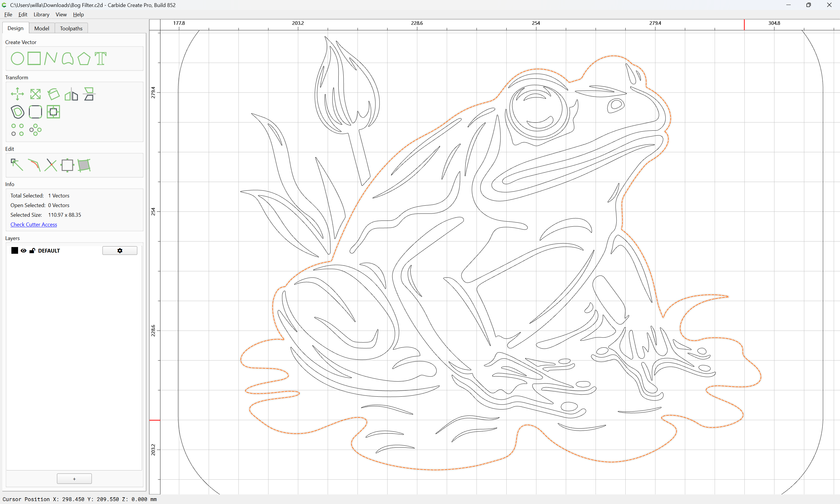Select the Text tool

click(101, 58)
